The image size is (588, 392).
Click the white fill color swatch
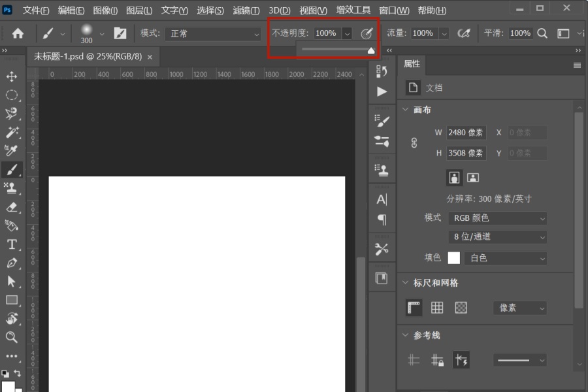454,257
